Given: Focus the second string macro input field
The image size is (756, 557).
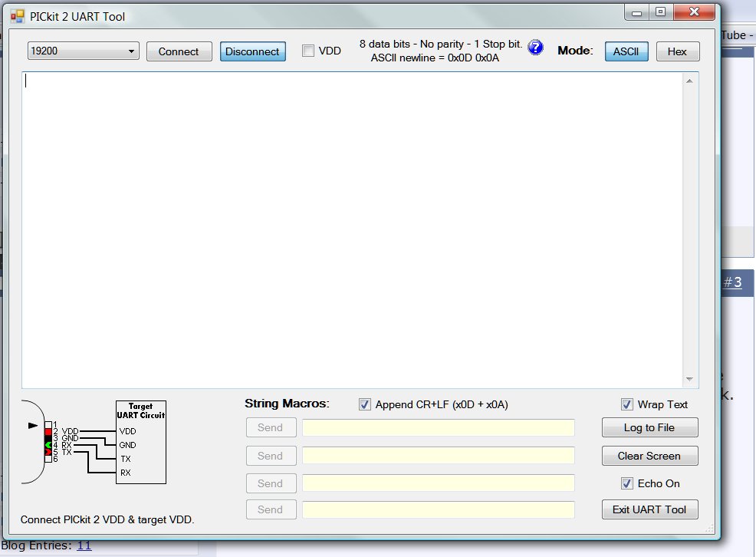Looking at the screenshot, I should pyautogui.click(x=439, y=456).
